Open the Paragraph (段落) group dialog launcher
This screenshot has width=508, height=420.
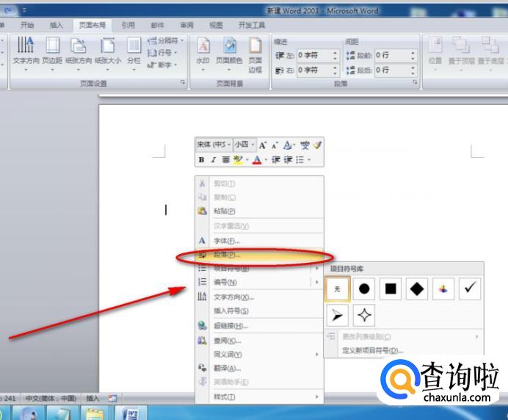(415, 83)
